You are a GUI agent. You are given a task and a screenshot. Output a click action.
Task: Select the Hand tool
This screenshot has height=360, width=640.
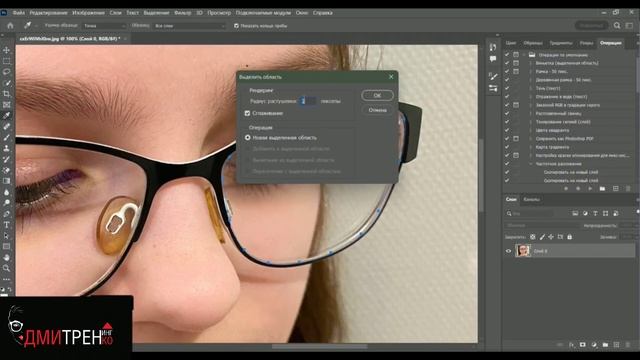7,258
